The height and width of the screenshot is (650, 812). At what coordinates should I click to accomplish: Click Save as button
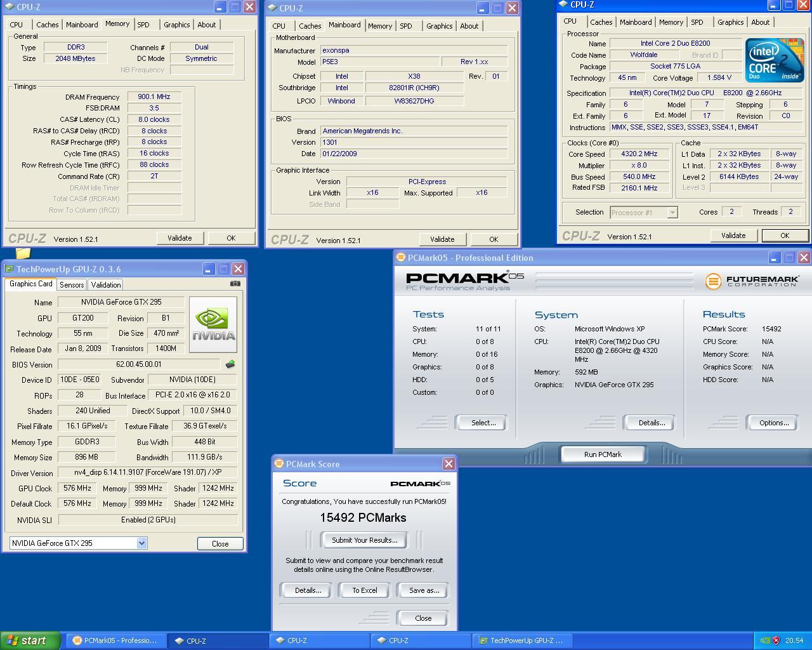[x=424, y=590]
